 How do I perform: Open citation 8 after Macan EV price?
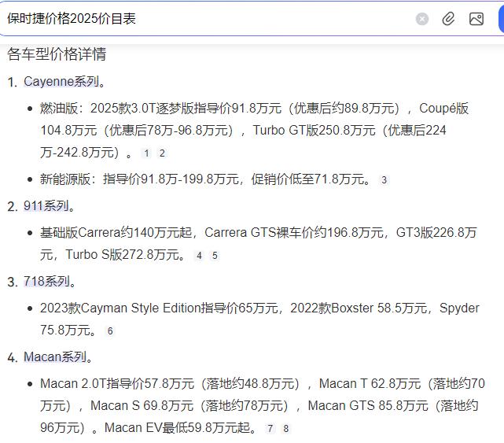pos(285,428)
